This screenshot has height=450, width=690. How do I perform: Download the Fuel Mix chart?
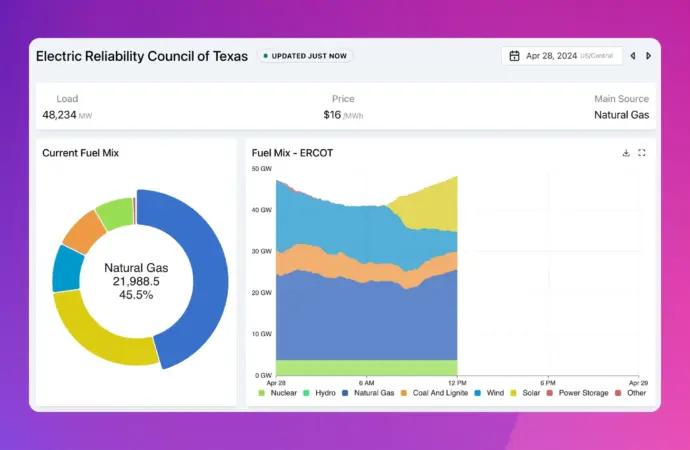(x=626, y=153)
